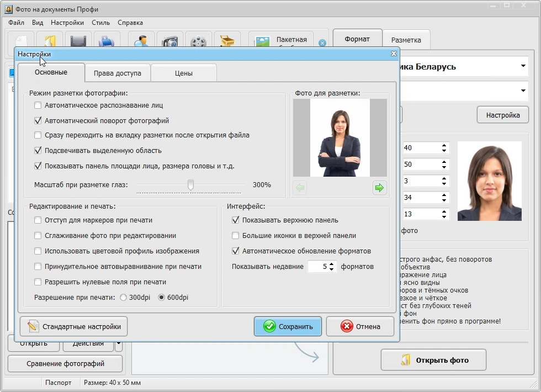This screenshot has width=541, height=392.
Task: Click the user profile icon in toolbar
Action: coord(141,40)
